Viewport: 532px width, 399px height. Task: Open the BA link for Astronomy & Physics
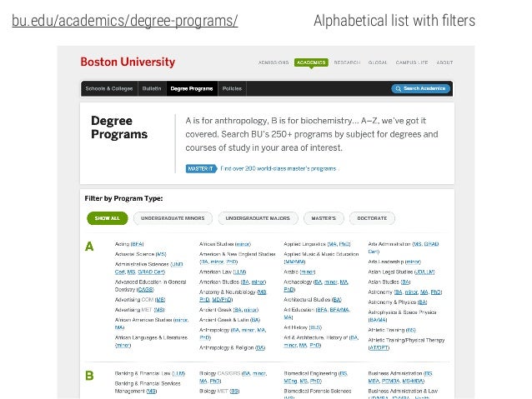point(423,302)
